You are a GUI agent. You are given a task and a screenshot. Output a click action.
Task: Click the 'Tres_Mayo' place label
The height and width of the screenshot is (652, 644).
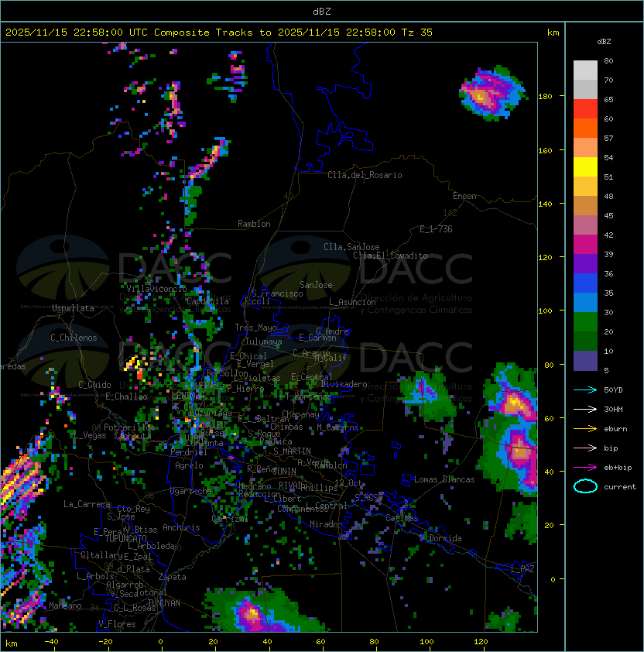coord(255,328)
